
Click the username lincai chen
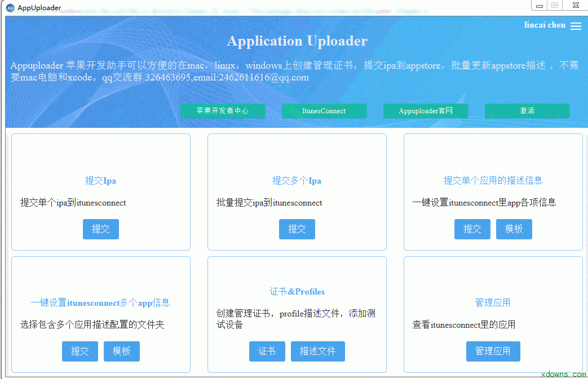point(545,25)
